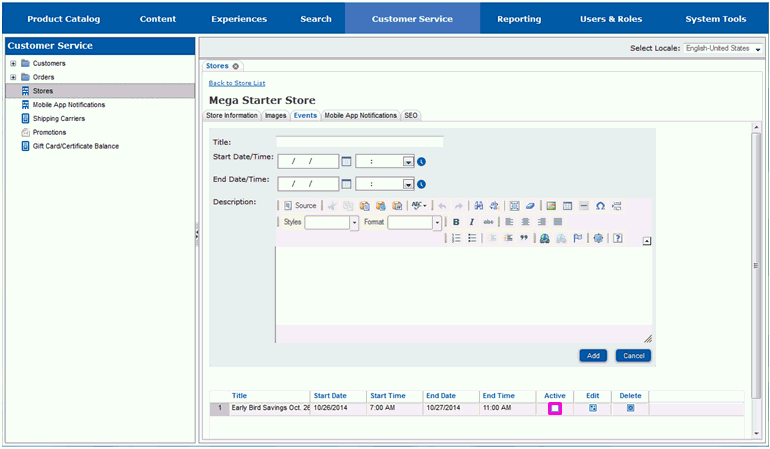The image size is (770, 449).
Task: Open the Format dropdown
Action: pyautogui.click(x=437, y=223)
